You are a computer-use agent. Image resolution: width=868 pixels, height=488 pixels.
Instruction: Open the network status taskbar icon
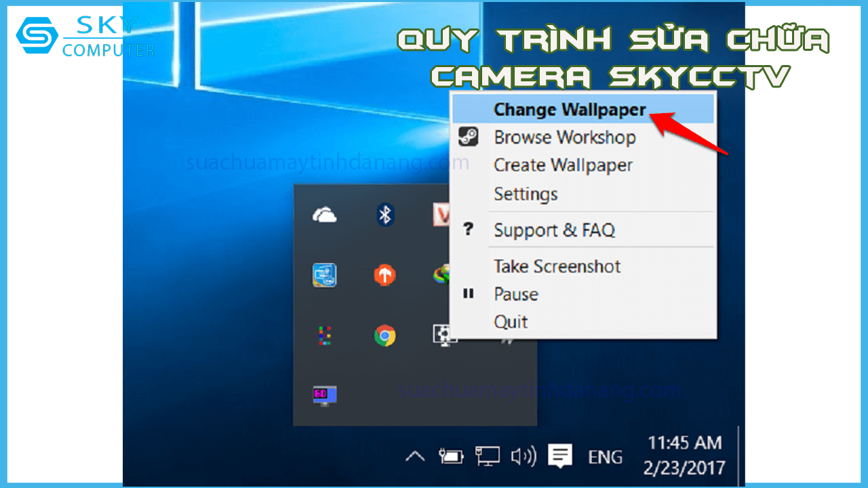pos(487,456)
